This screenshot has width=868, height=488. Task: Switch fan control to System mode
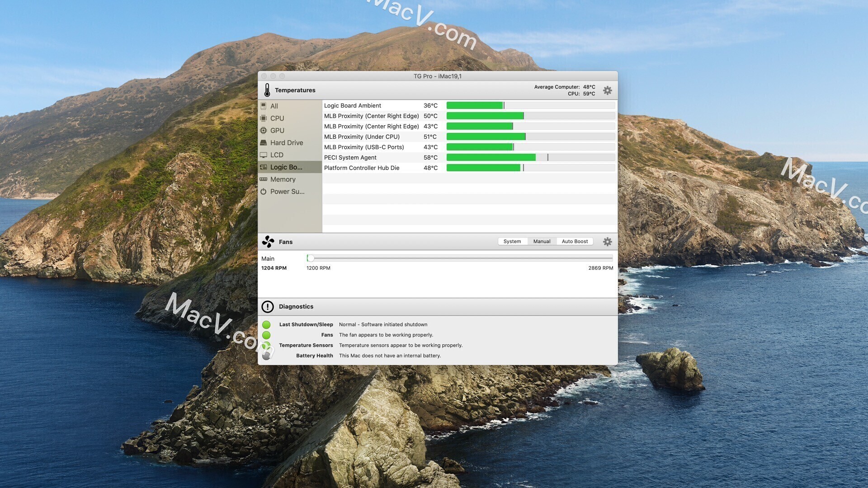pyautogui.click(x=512, y=241)
